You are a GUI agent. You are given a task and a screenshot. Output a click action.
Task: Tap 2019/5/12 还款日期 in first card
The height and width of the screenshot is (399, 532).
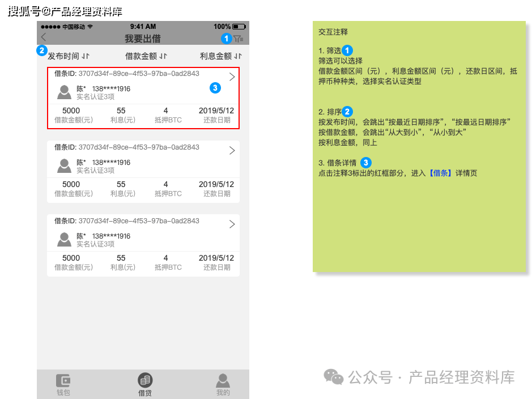pyautogui.click(x=216, y=111)
